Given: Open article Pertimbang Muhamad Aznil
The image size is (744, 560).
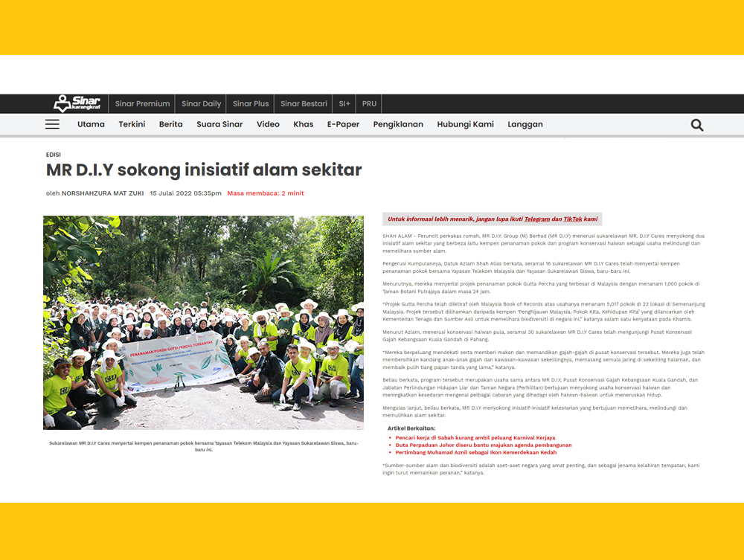Looking at the screenshot, I should coord(476,452).
